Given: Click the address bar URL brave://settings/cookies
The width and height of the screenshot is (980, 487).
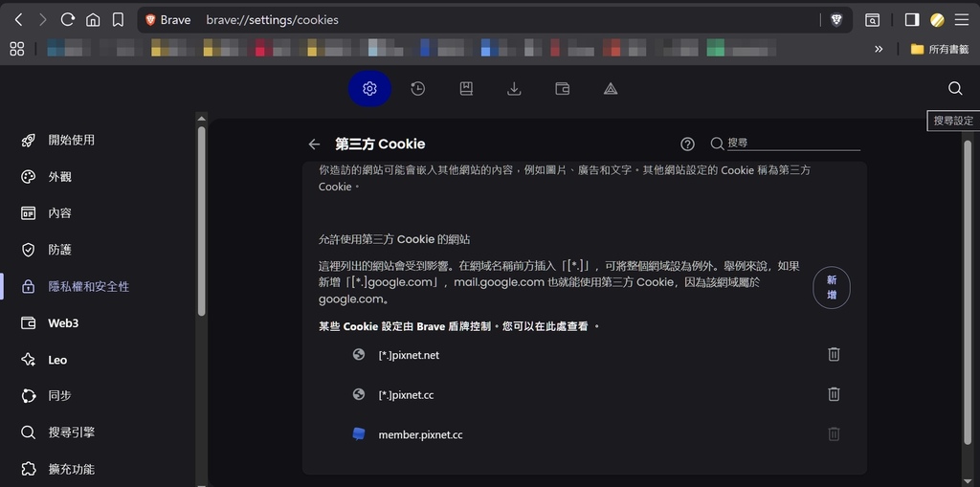Looking at the screenshot, I should (273, 20).
